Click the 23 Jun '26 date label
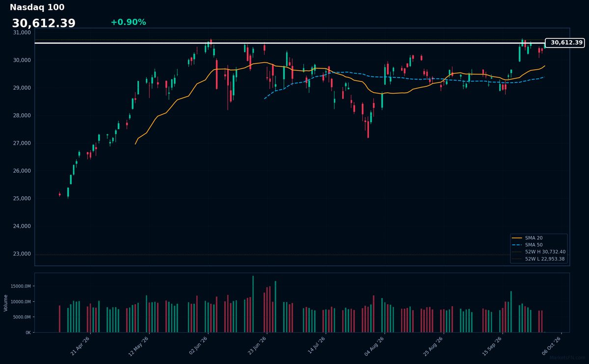589x364 pixels. (257, 346)
